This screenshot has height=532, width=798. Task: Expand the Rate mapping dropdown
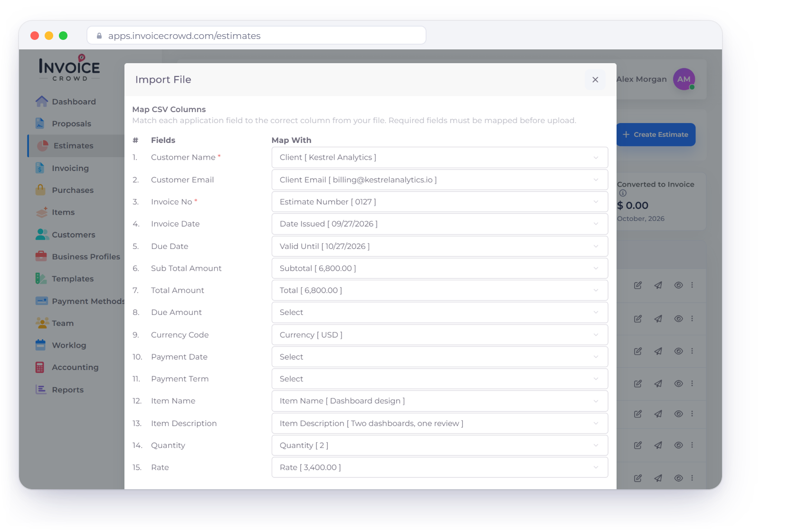click(x=440, y=467)
